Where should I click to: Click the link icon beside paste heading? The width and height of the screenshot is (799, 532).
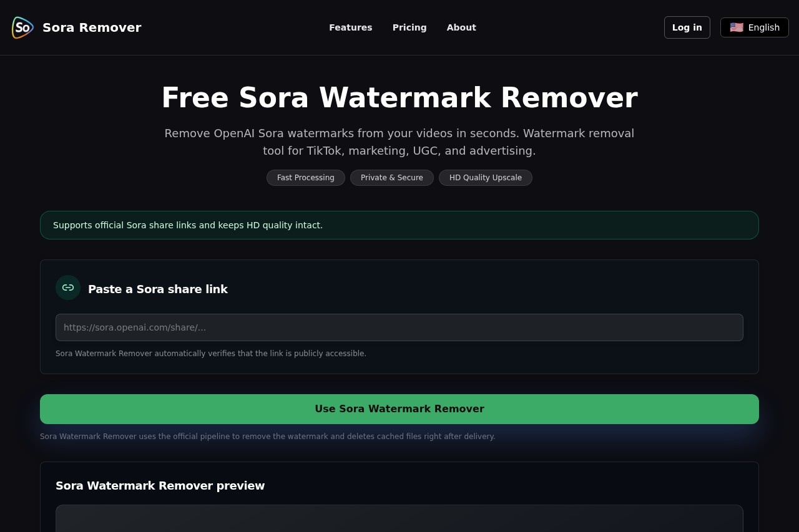[x=68, y=288]
